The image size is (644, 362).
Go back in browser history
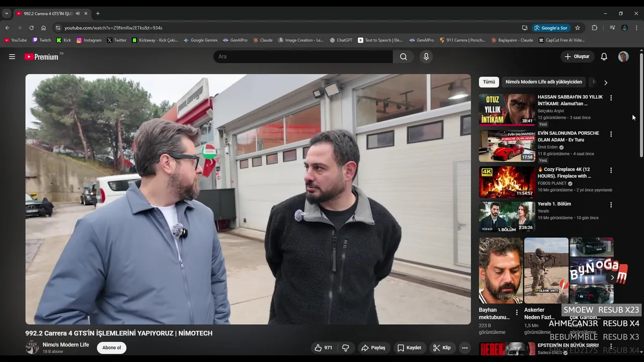click(x=7, y=28)
